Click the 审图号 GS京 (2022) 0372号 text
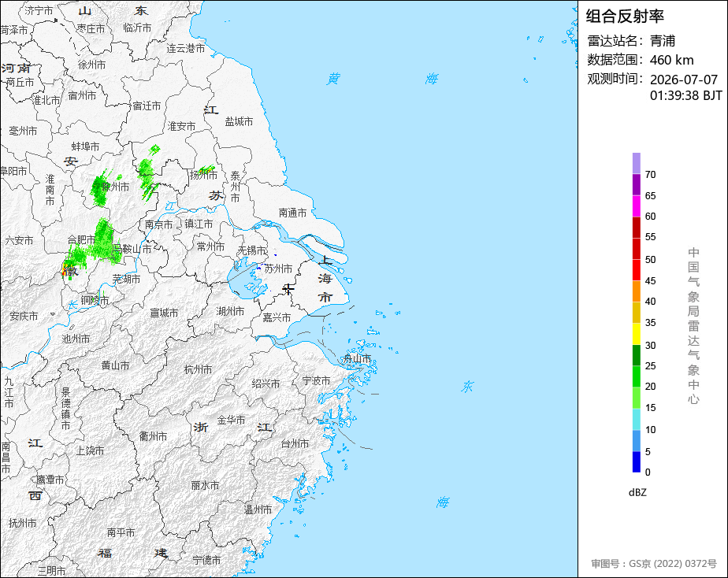 (654, 564)
